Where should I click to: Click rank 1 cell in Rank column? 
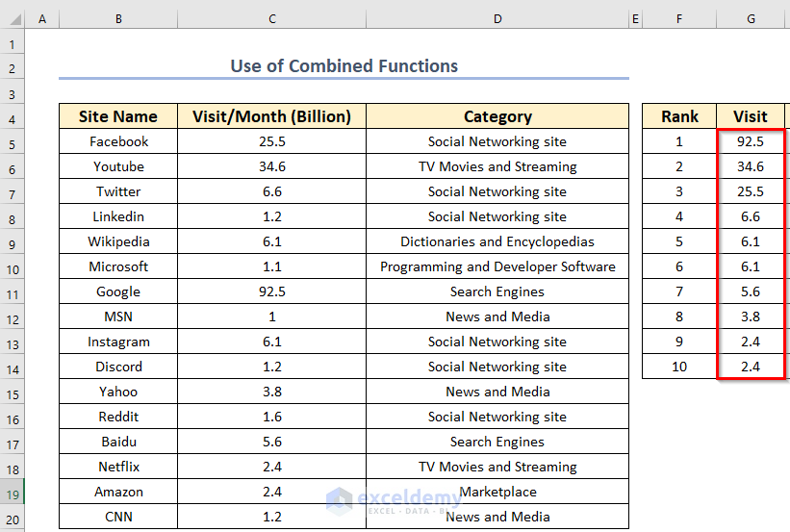pyautogui.click(x=679, y=141)
